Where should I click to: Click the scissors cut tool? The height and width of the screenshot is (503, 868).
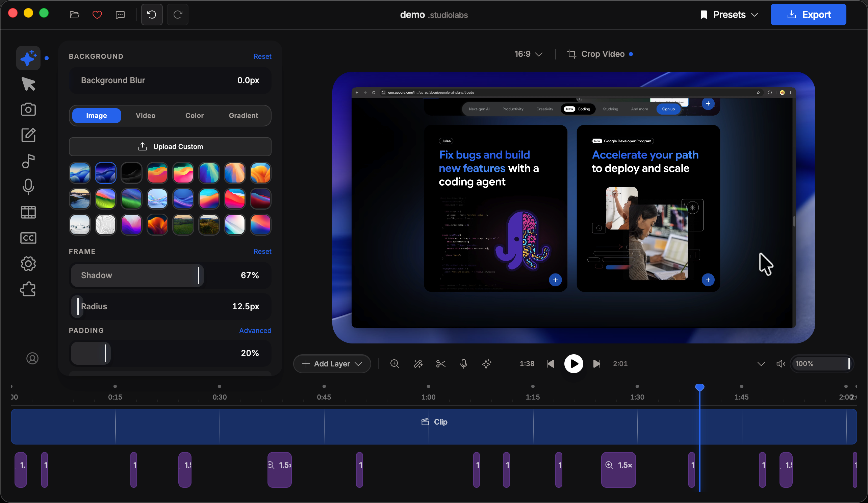[x=441, y=364]
